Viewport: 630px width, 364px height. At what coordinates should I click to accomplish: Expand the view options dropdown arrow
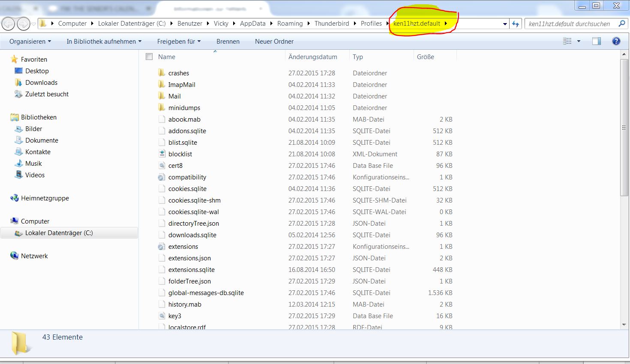click(x=579, y=41)
